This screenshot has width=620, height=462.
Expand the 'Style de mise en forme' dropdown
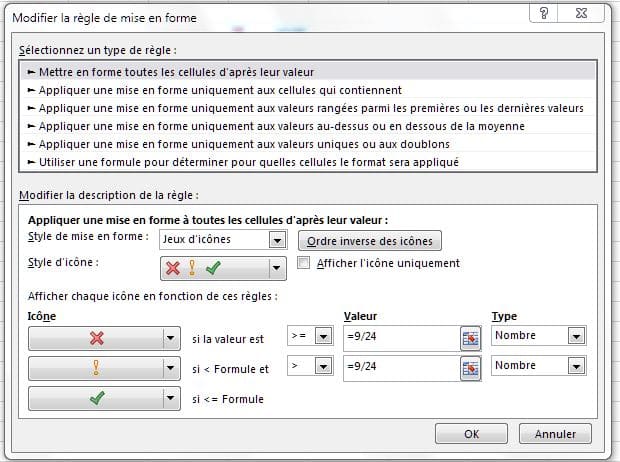tap(277, 240)
